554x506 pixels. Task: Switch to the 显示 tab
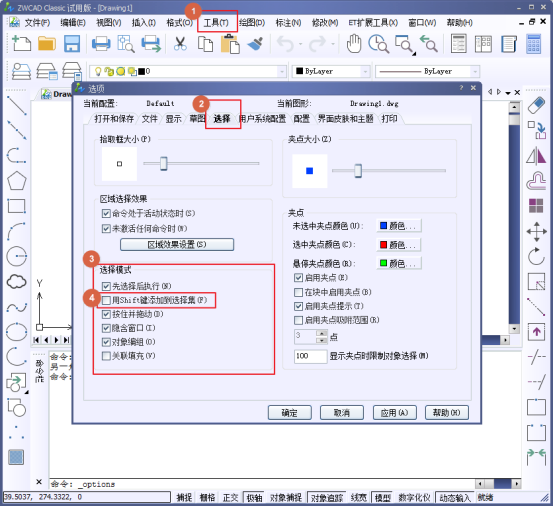point(173,119)
